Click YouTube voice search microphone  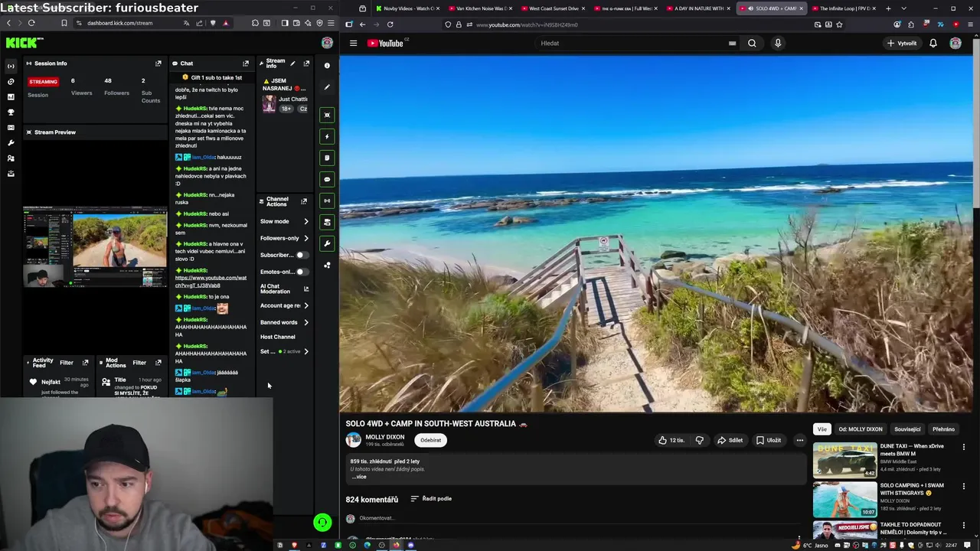pos(778,44)
